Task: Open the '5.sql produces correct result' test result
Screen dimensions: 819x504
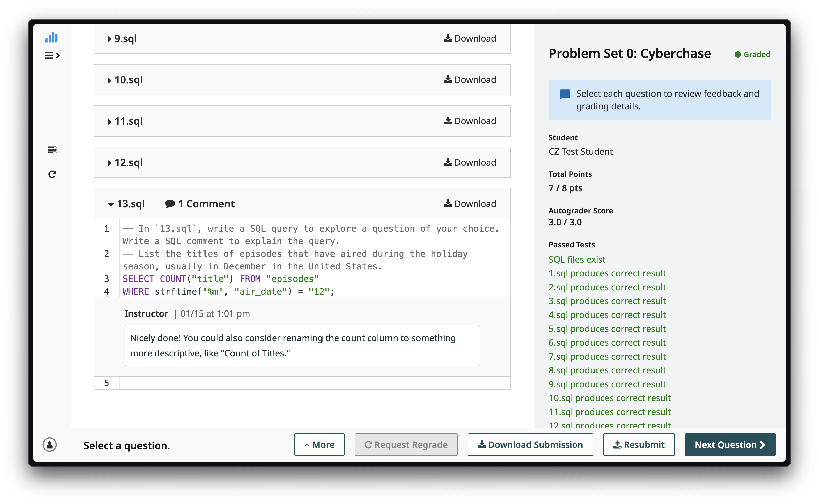Action: coord(607,329)
